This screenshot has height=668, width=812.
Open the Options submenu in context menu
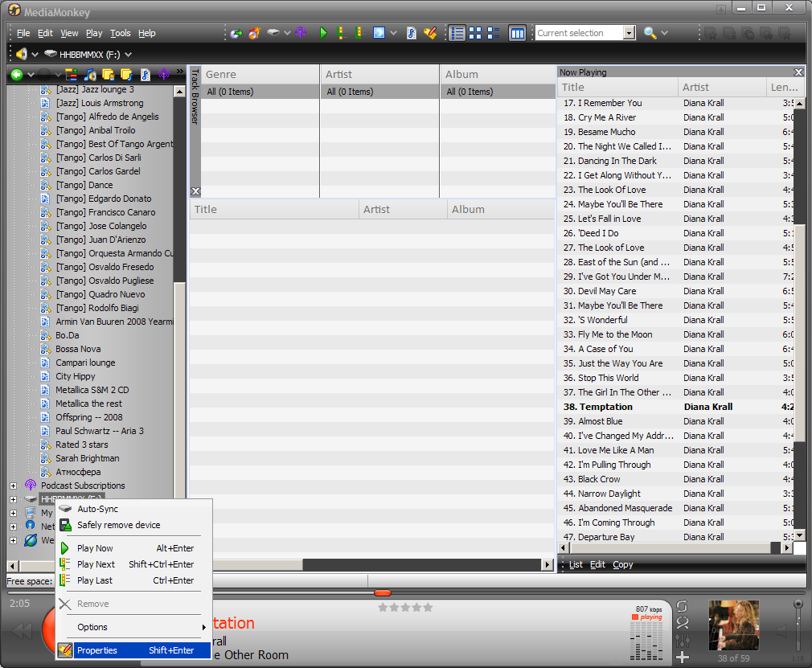pyautogui.click(x=133, y=627)
